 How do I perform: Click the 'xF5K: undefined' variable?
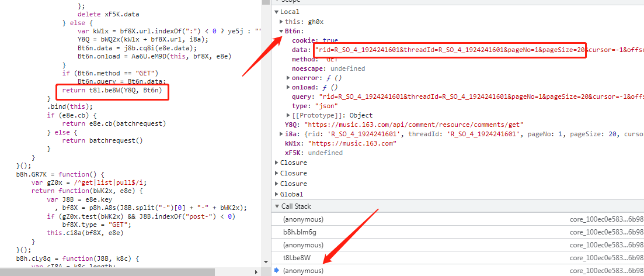(x=314, y=153)
